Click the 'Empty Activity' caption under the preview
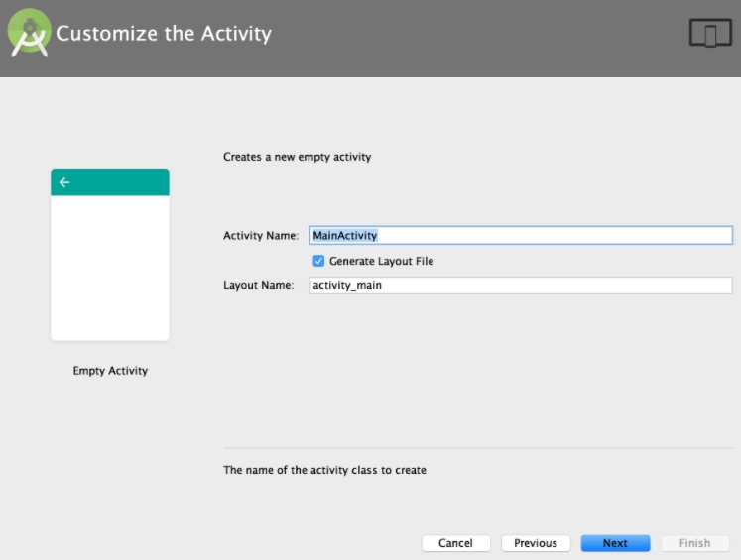 click(x=110, y=371)
